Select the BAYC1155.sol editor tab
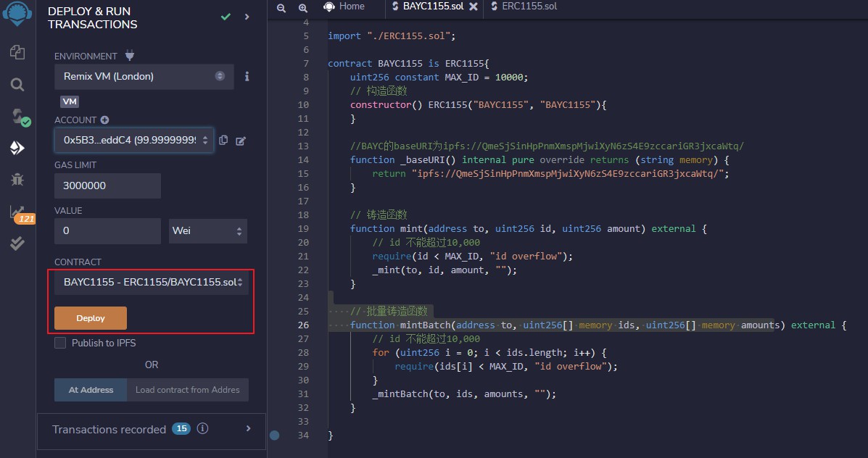This screenshot has height=458, width=868. (x=433, y=7)
